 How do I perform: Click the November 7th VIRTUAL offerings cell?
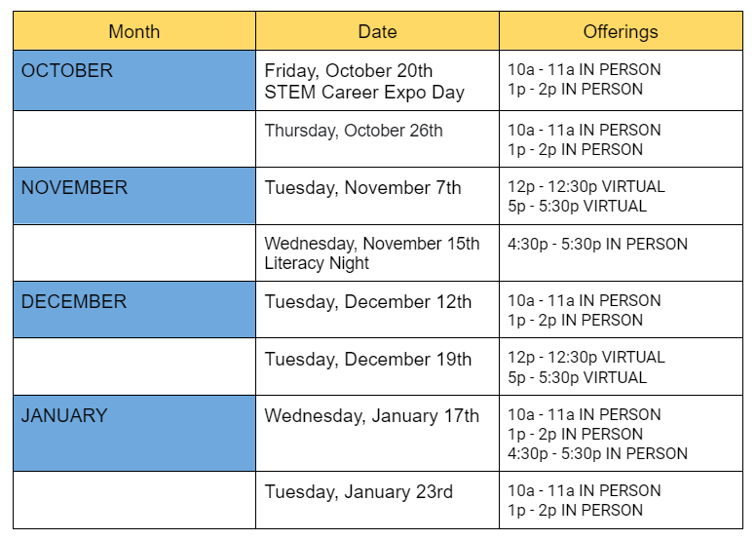[621, 196]
